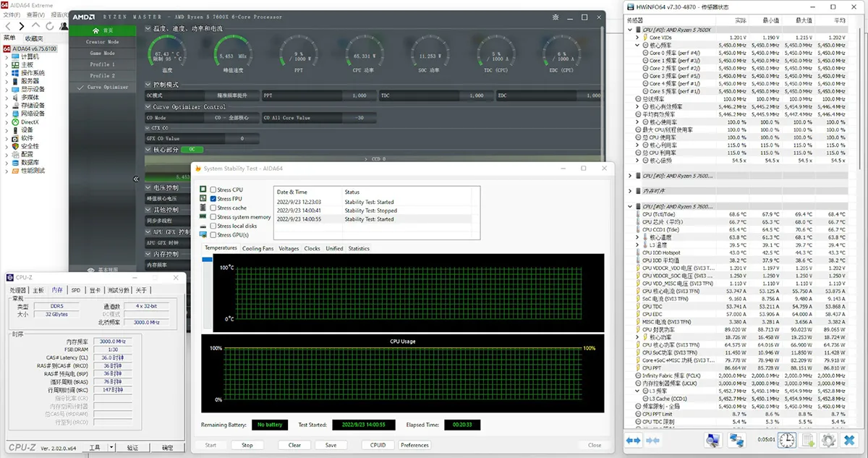Enable Stress local disks checkbox
Screen dimensions: 868x458
213,226
